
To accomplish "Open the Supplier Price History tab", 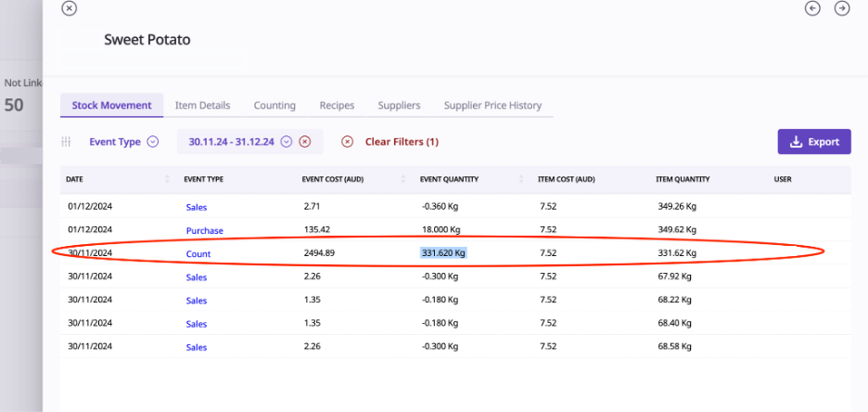I will tap(492, 106).
